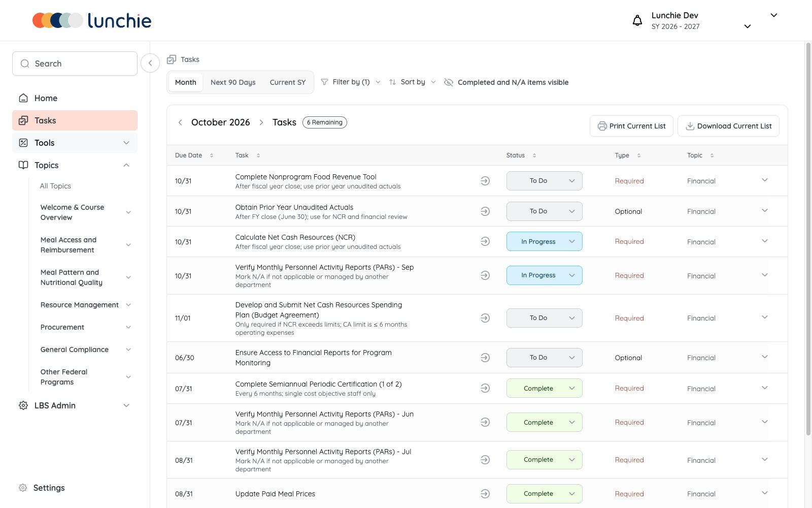
Task: Open All Topics link
Action: pyautogui.click(x=55, y=186)
